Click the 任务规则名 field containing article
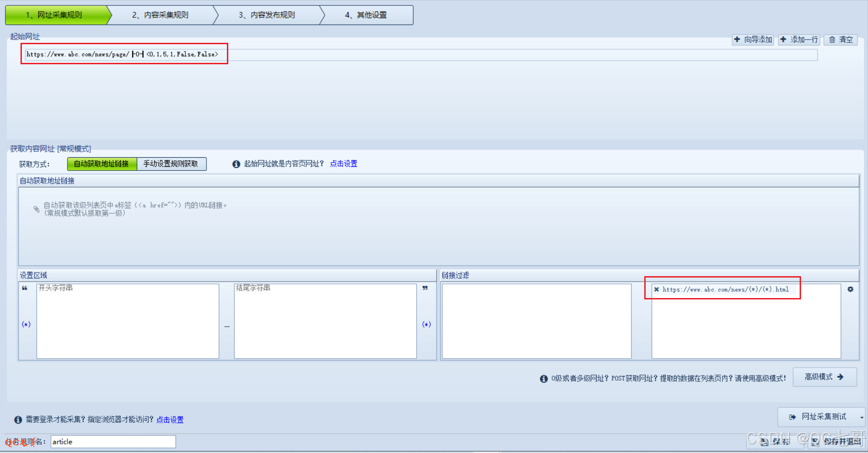The image size is (868, 453). [x=113, y=442]
